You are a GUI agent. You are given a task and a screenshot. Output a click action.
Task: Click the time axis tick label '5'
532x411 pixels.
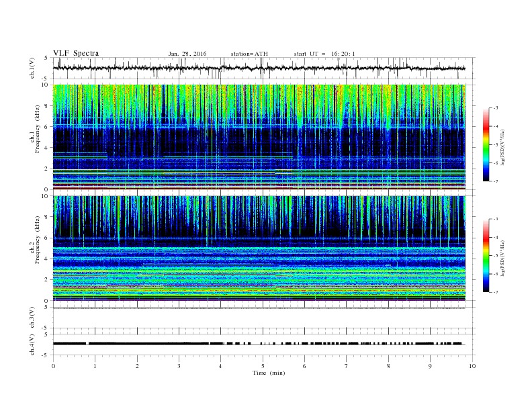point(263,366)
